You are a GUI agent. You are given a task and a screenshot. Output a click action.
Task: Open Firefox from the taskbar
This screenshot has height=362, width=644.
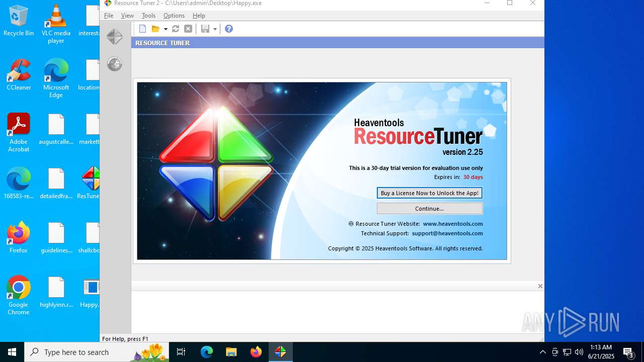pyautogui.click(x=256, y=352)
